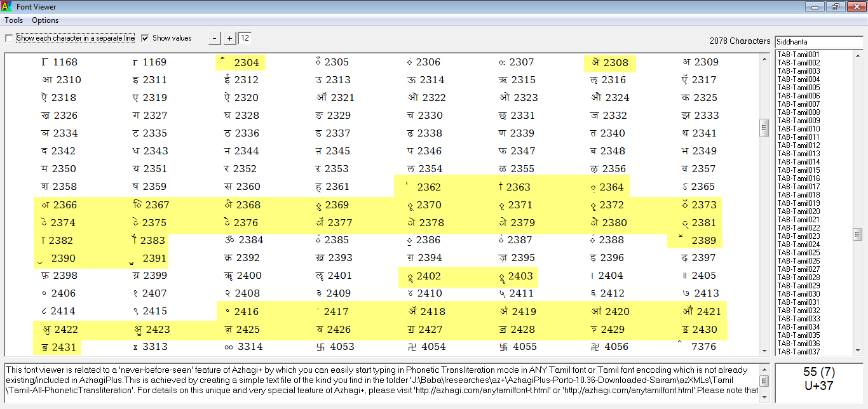Click the scroll thumb of the font list
The height and width of the screenshot is (409, 868).
857,234
